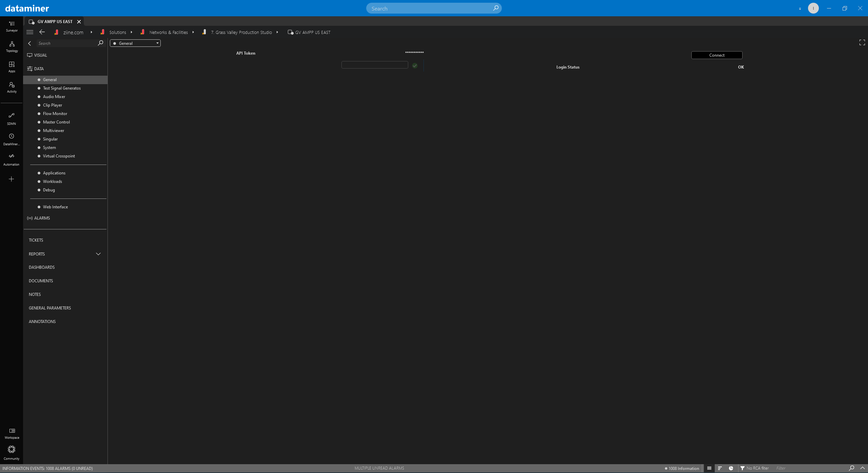
Task: Expand the ziine.com breadcrumb arrow
Action: (91, 32)
